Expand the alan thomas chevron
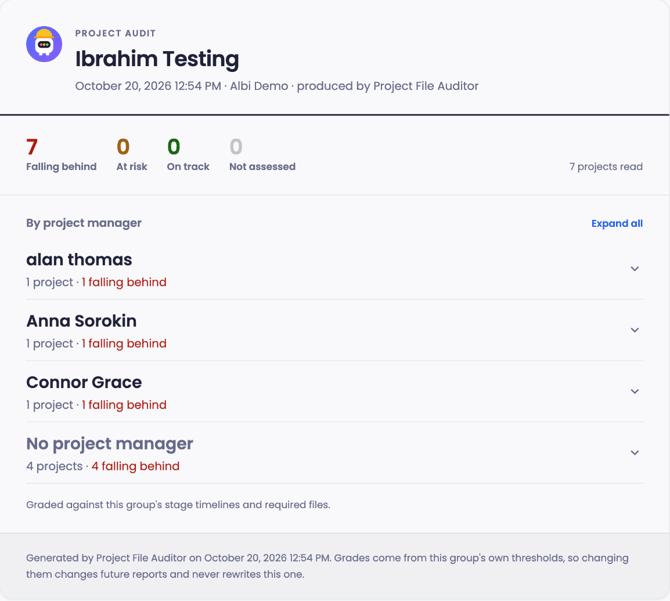The image size is (670, 601). coord(635,269)
